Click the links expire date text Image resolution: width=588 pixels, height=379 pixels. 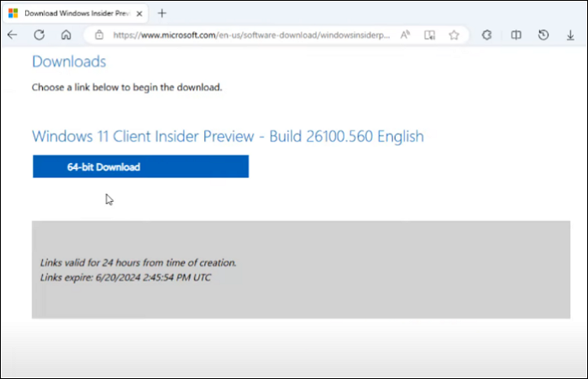[x=125, y=277]
